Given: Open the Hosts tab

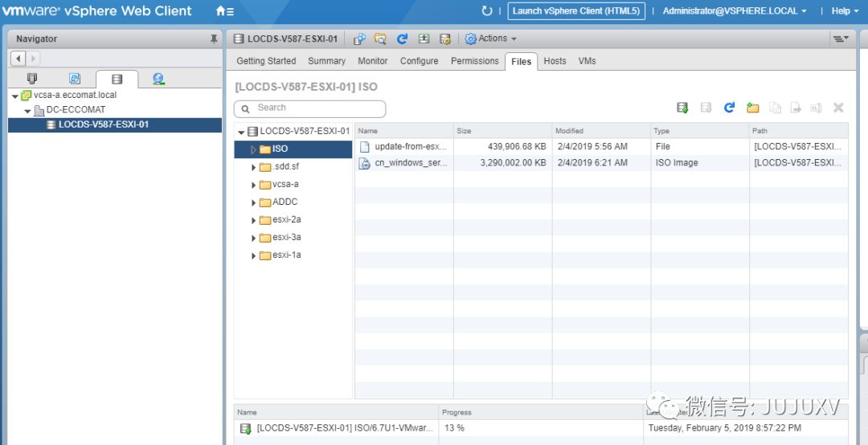Looking at the screenshot, I should [x=555, y=61].
